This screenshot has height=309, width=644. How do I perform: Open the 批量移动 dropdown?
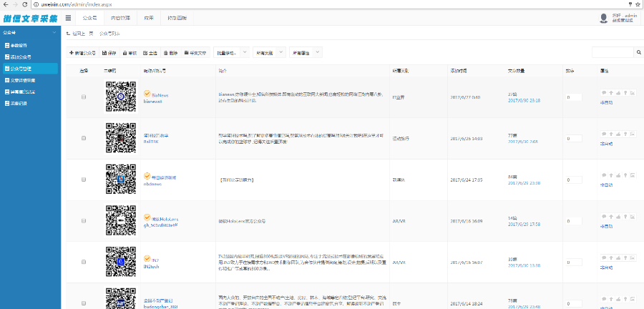pyautogui.click(x=232, y=52)
